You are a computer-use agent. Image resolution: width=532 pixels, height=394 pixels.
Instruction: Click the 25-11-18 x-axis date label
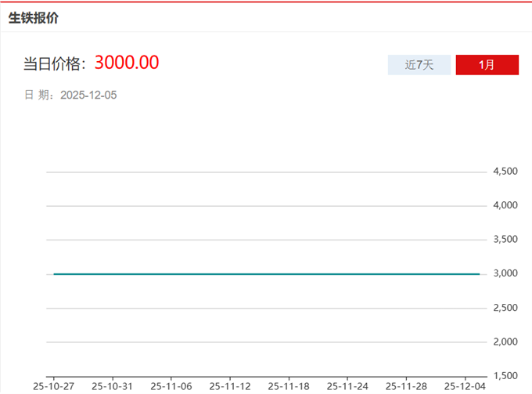coord(289,386)
